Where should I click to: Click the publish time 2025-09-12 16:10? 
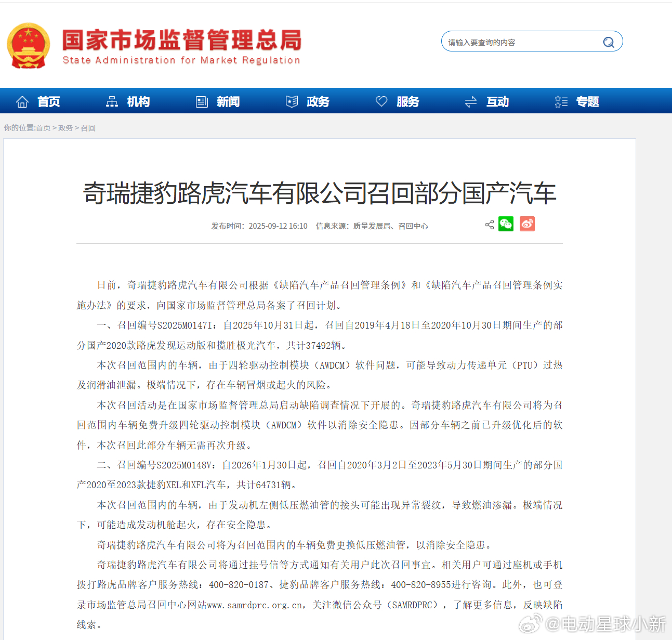click(x=278, y=226)
